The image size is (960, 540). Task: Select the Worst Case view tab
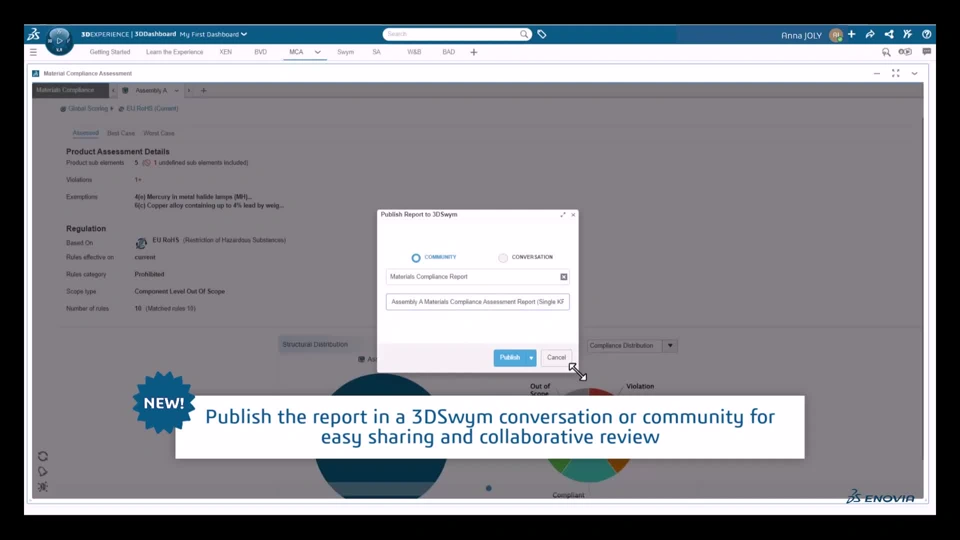pyautogui.click(x=159, y=133)
